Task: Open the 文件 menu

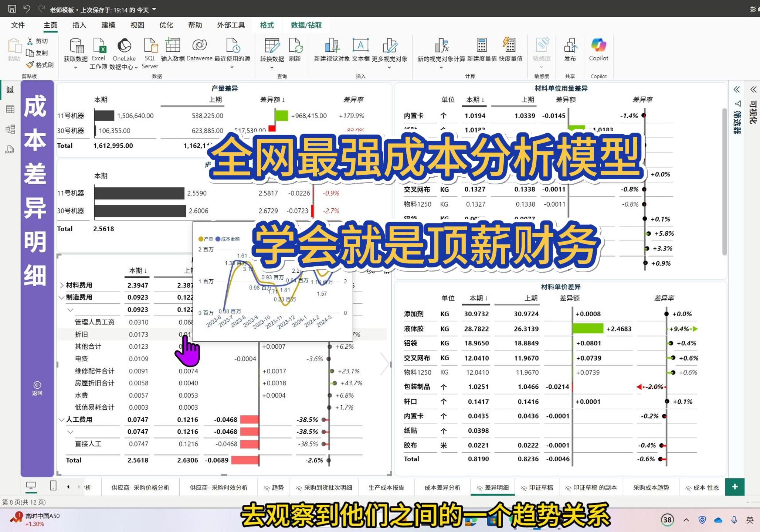Action: [18, 25]
